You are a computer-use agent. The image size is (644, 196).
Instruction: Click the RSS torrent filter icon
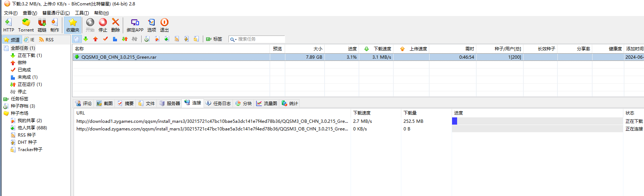(177, 39)
